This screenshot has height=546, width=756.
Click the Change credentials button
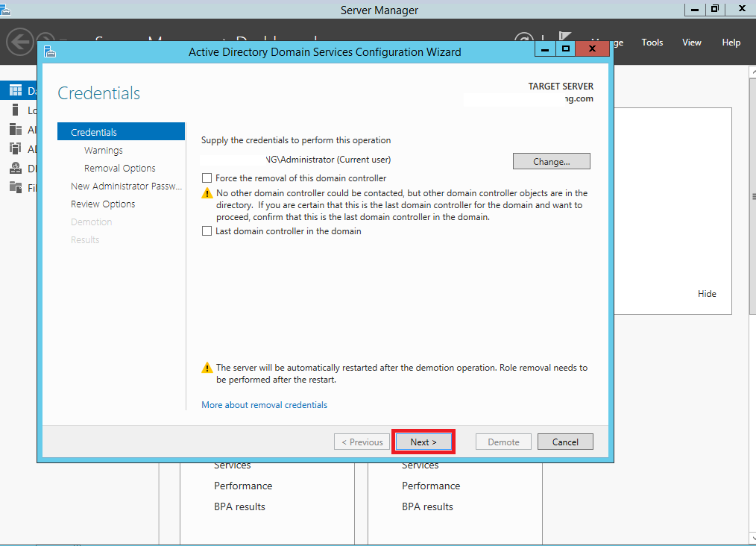[x=551, y=160]
